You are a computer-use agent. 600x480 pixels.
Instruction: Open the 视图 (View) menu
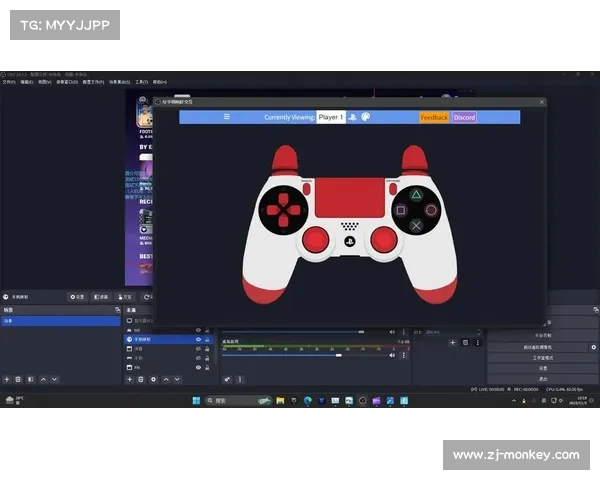click(x=45, y=82)
